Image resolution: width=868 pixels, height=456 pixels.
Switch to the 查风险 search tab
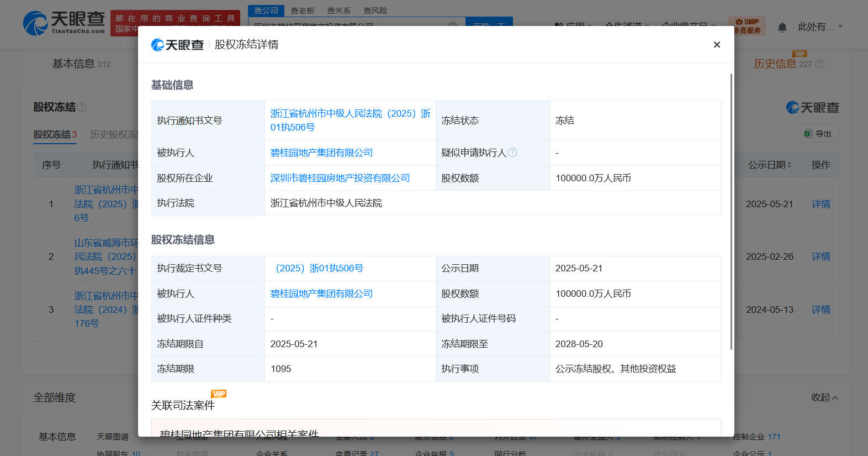click(x=375, y=11)
